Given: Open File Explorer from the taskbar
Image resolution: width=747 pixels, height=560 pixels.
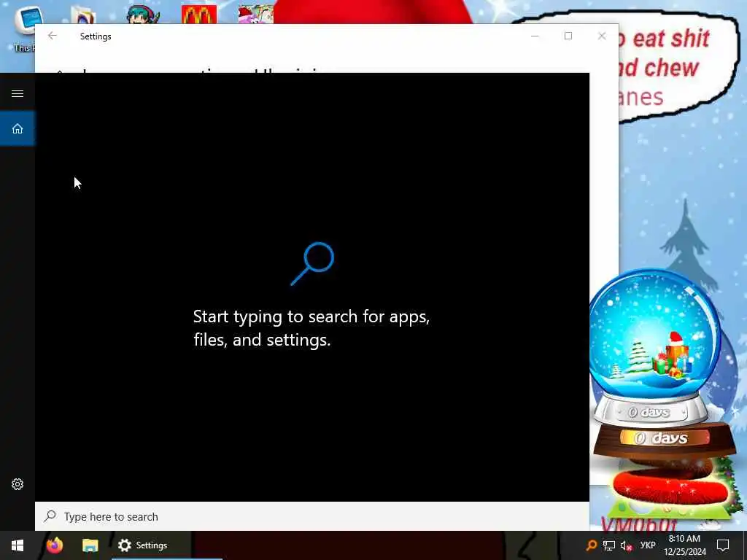Looking at the screenshot, I should click(x=90, y=545).
